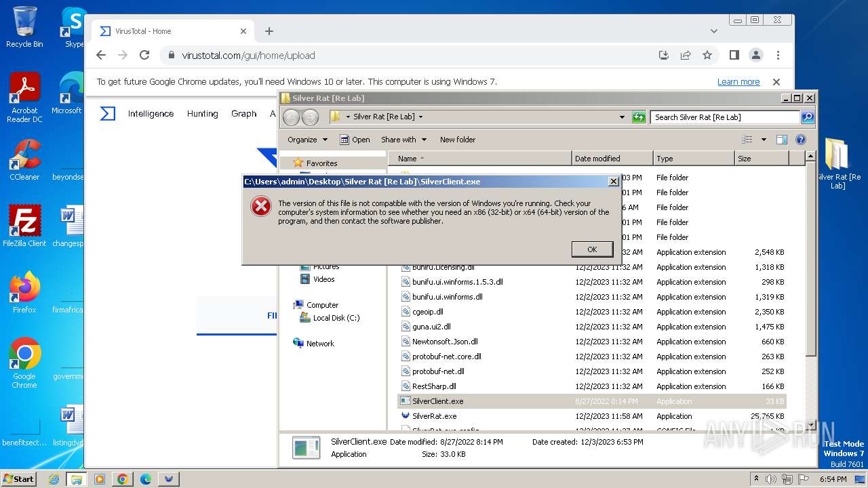
Task: Click Open in the Explorer toolbar
Action: [355, 140]
